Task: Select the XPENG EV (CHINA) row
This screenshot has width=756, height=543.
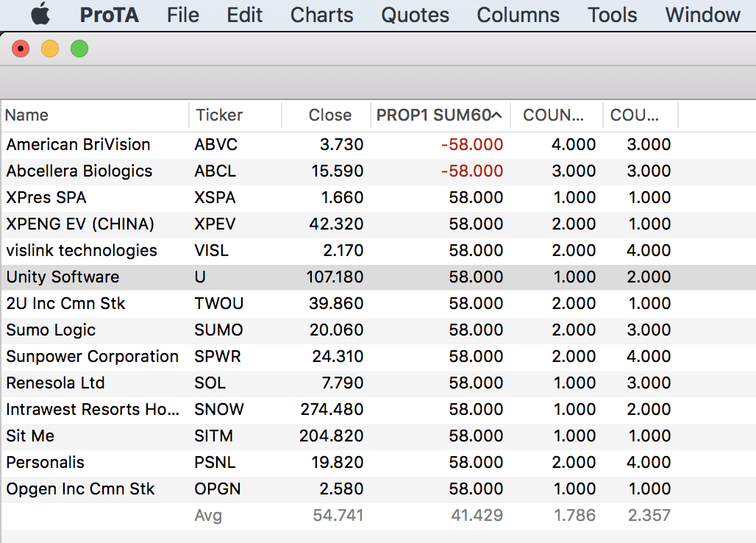Action: 80,224
